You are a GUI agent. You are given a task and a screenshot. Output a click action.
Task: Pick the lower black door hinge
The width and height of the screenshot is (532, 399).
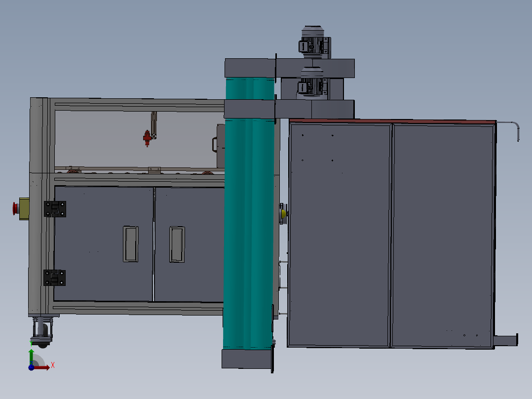[x=54, y=278]
